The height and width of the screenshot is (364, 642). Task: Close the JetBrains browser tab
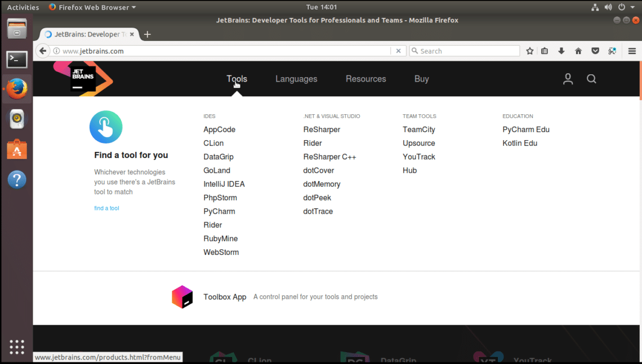pos(132,34)
